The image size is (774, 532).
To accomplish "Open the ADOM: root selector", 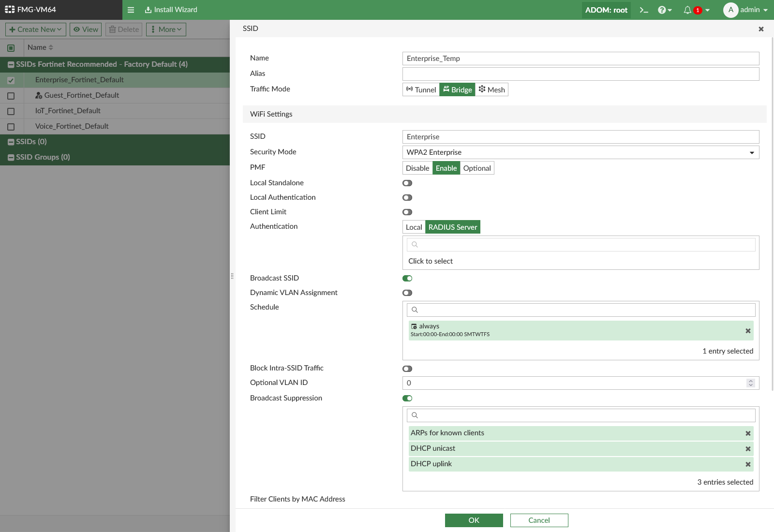I will point(606,10).
